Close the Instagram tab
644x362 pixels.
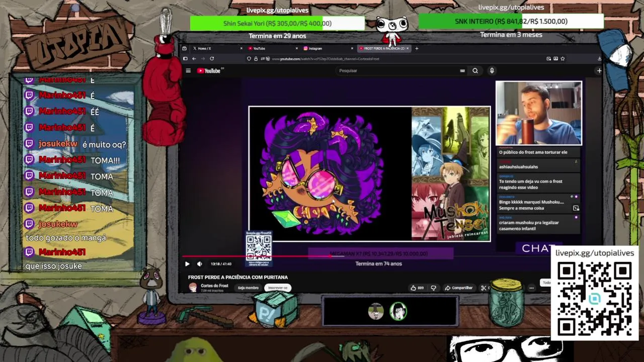(x=352, y=48)
